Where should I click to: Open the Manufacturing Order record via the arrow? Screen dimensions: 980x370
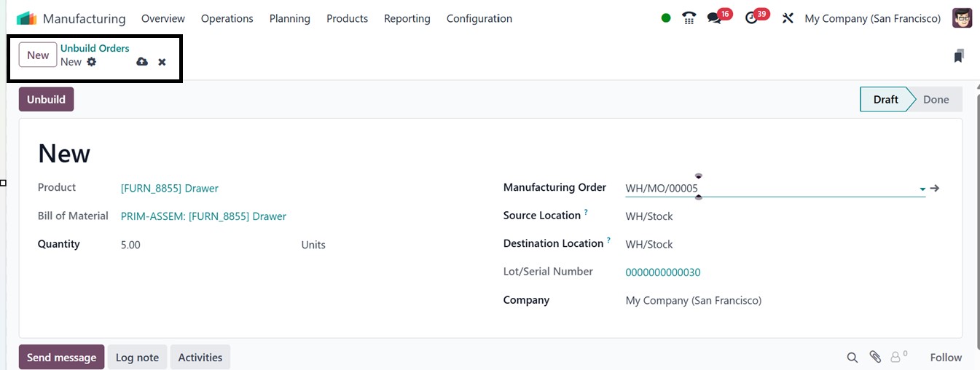(x=935, y=188)
